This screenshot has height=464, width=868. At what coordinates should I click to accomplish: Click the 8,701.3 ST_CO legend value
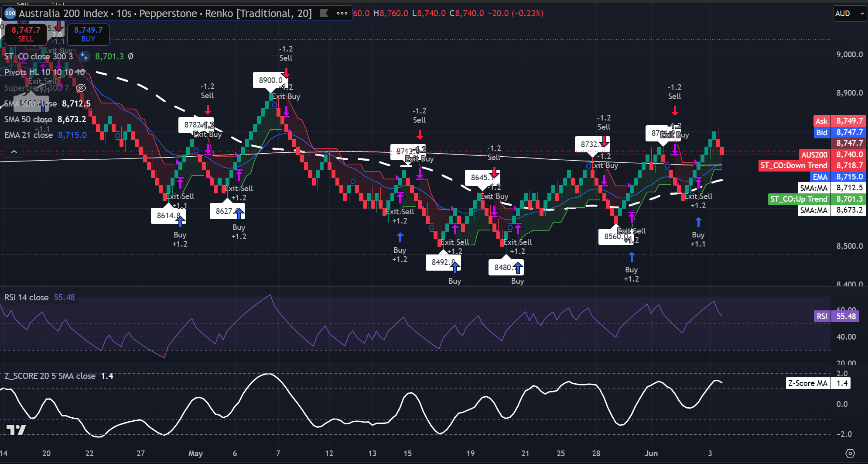tap(109, 56)
